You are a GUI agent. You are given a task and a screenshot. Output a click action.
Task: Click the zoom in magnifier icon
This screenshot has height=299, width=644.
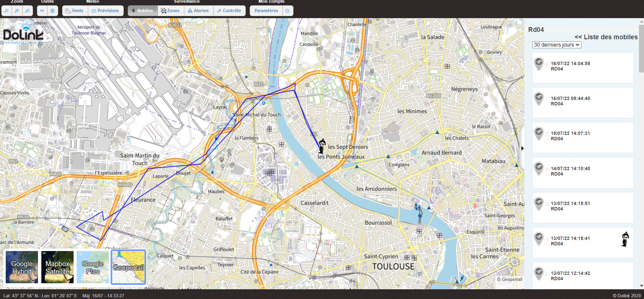pos(17,11)
